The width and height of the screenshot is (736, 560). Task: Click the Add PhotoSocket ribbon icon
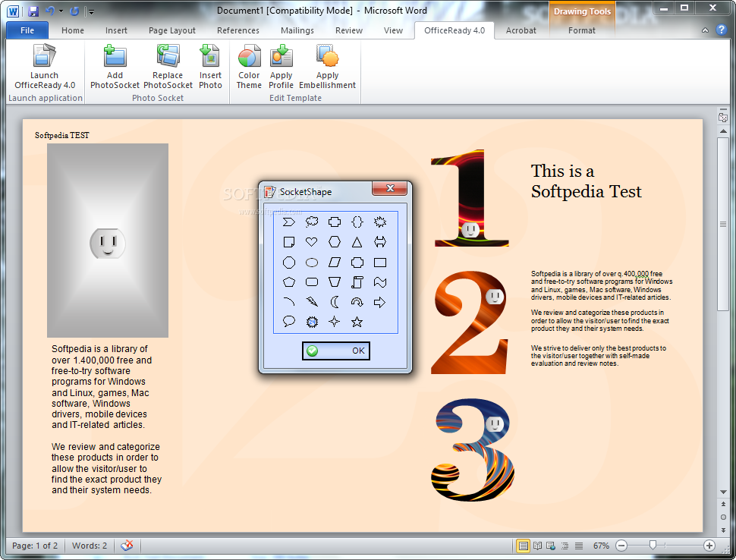(115, 56)
